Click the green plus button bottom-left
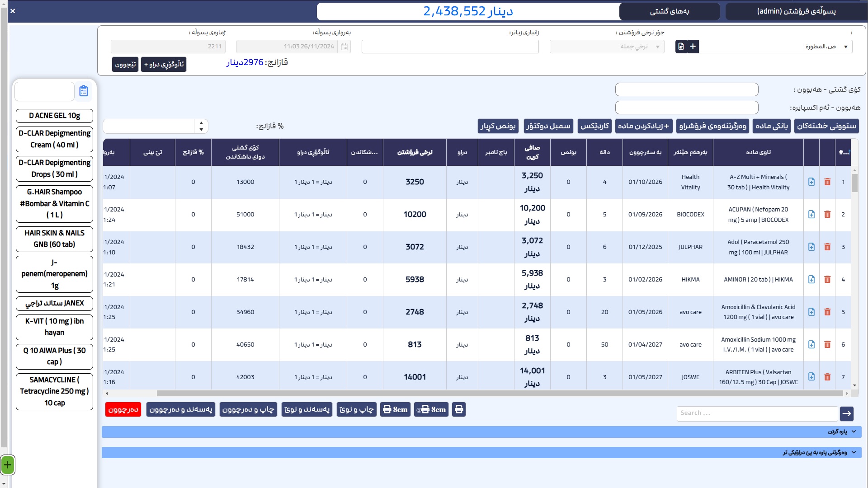868x488 pixels. coord(8,465)
